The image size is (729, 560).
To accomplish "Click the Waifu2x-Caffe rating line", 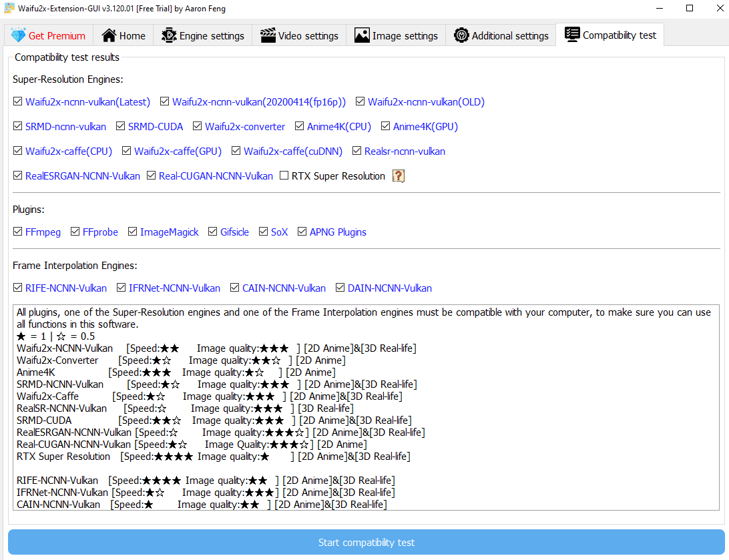I will coord(210,396).
